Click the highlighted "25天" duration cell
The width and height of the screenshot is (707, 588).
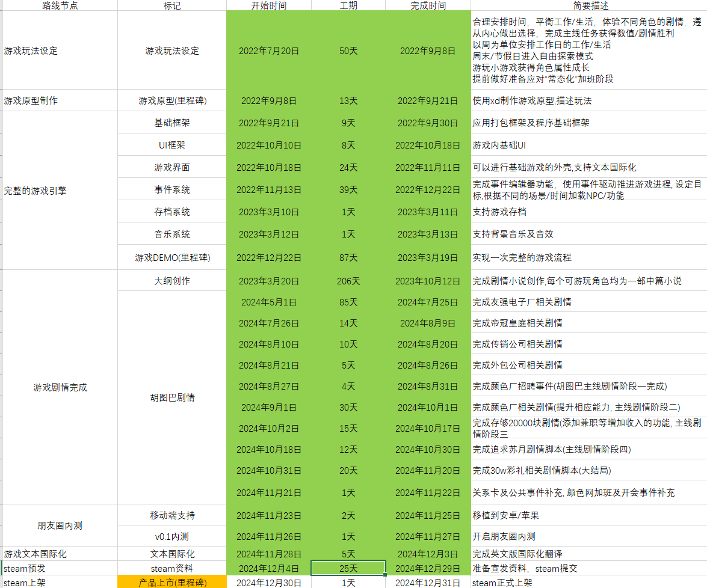[348, 568]
